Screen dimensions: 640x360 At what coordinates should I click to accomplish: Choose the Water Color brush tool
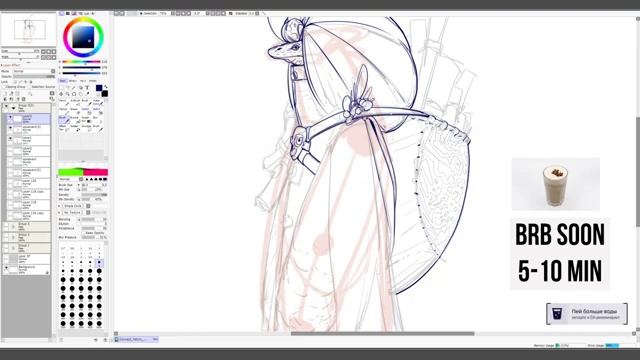point(98,103)
